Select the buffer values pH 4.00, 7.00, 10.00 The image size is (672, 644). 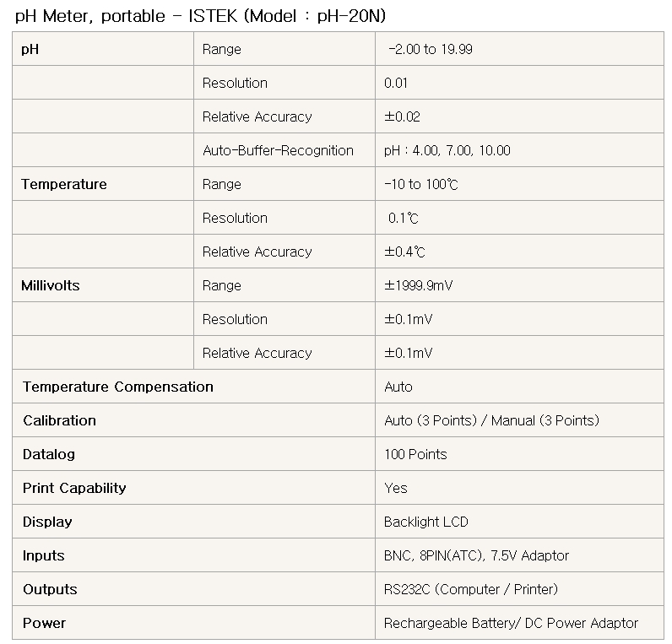(x=447, y=150)
